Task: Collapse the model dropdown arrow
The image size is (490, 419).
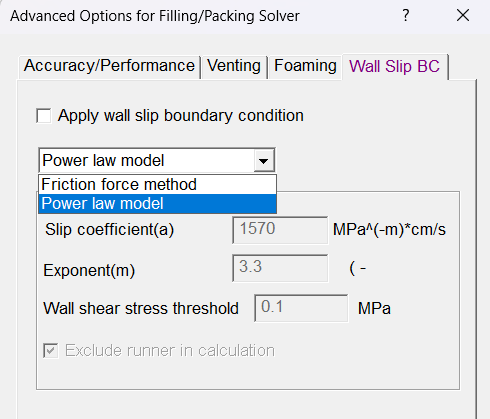Action: click(x=264, y=161)
